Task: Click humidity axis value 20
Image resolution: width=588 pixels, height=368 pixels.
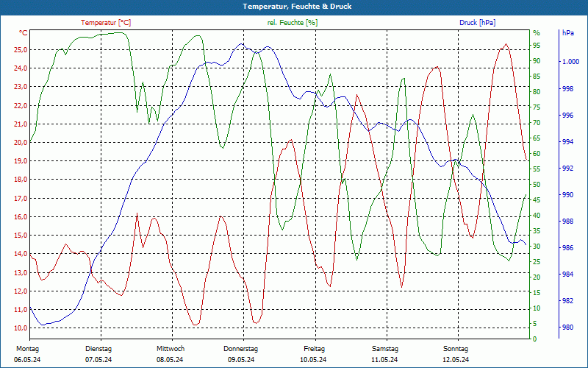Action: pyautogui.click(x=537, y=277)
